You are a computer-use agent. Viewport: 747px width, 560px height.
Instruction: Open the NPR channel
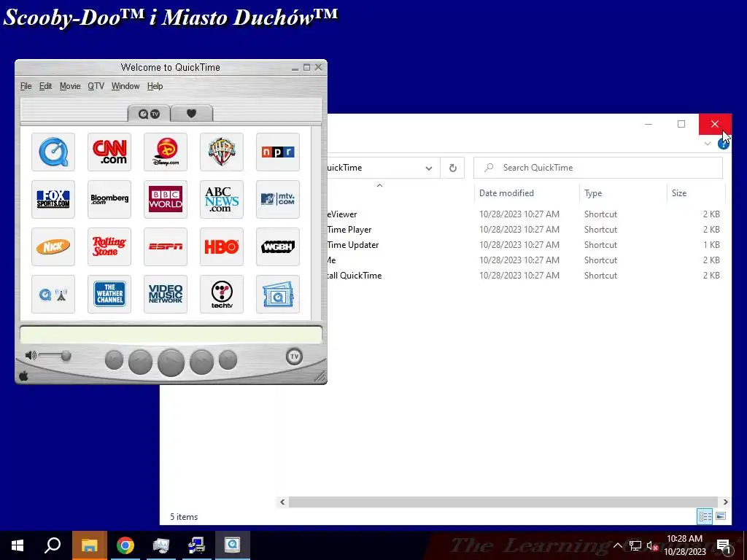(278, 152)
